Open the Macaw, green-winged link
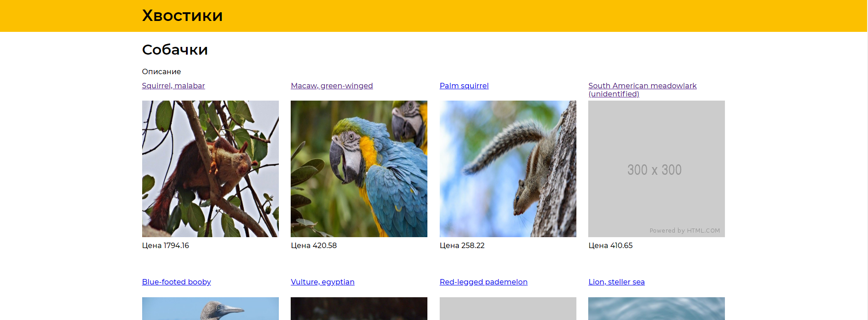Viewport: 868px width, 320px height. tap(332, 86)
